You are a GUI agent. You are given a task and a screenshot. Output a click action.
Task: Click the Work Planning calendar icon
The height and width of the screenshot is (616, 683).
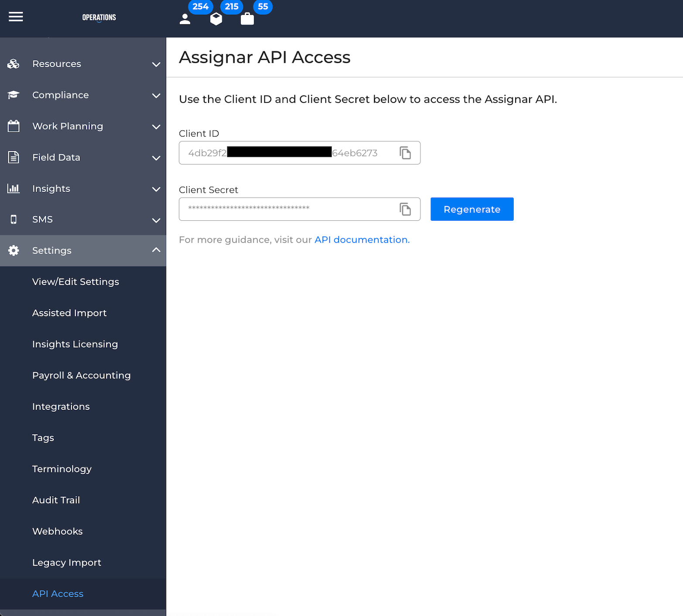[x=14, y=126]
